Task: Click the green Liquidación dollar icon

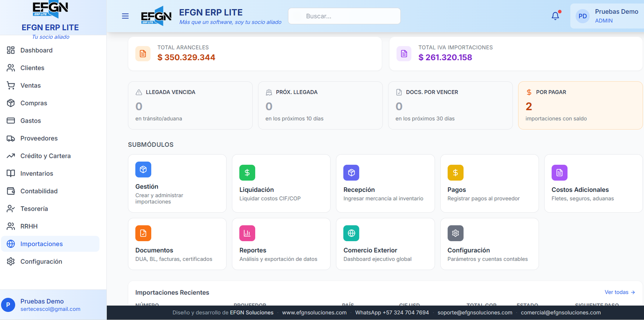Action: pyautogui.click(x=247, y=173)
